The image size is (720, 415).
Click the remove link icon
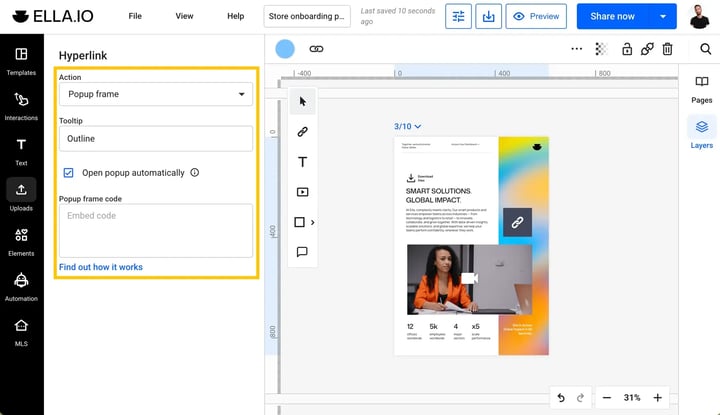click(x=647, y=49)
